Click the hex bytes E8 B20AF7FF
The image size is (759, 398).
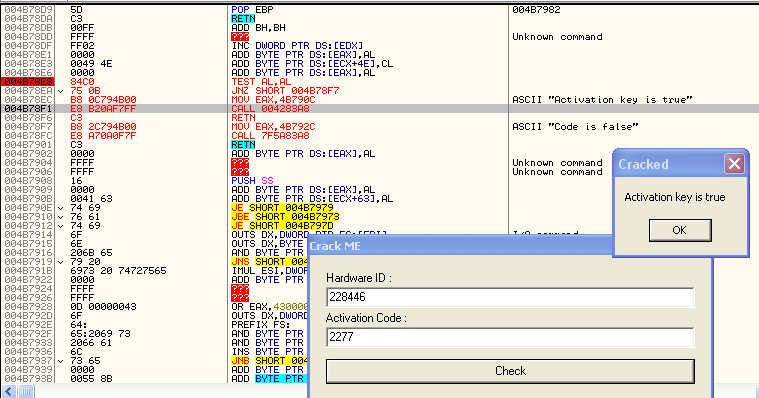coord(103,109)
